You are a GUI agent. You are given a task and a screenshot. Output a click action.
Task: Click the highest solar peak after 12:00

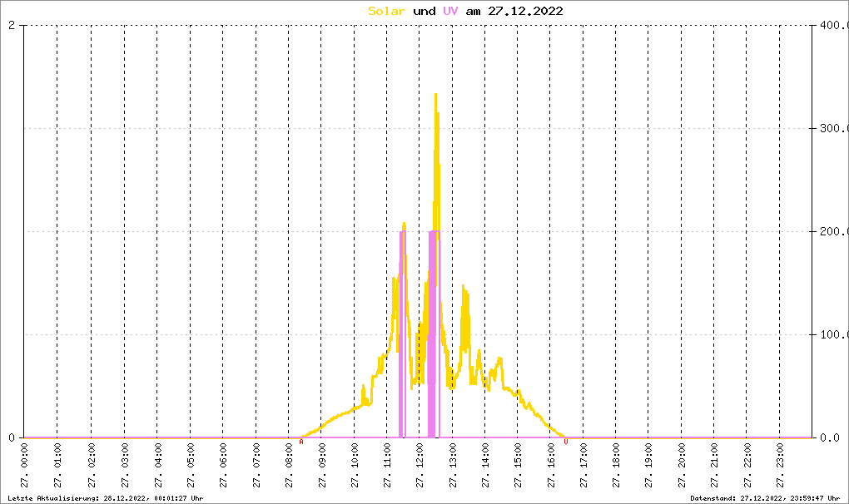pyautogui.click(x=435, y=95)
